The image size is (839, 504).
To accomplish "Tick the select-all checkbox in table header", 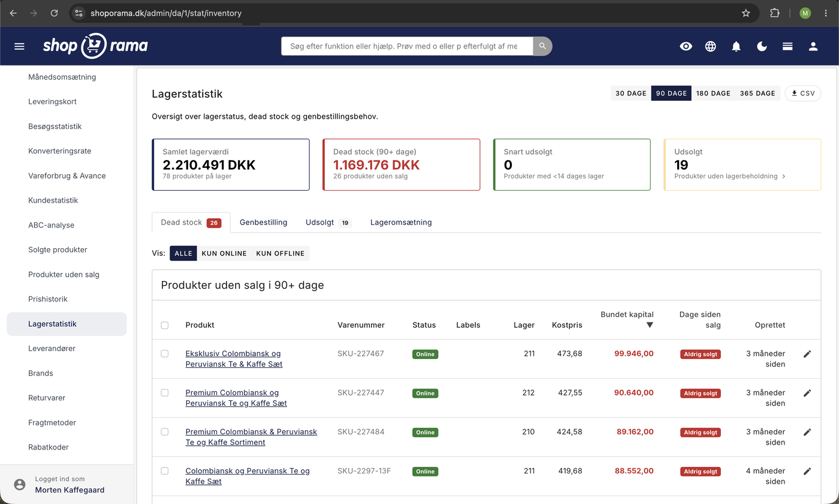I will [x=165, y=325].
